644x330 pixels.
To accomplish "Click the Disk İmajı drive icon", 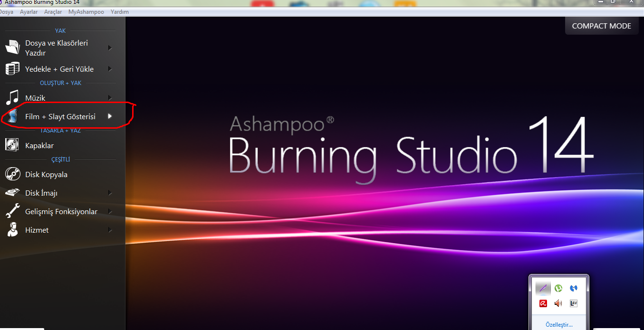I will click(12, 193).
